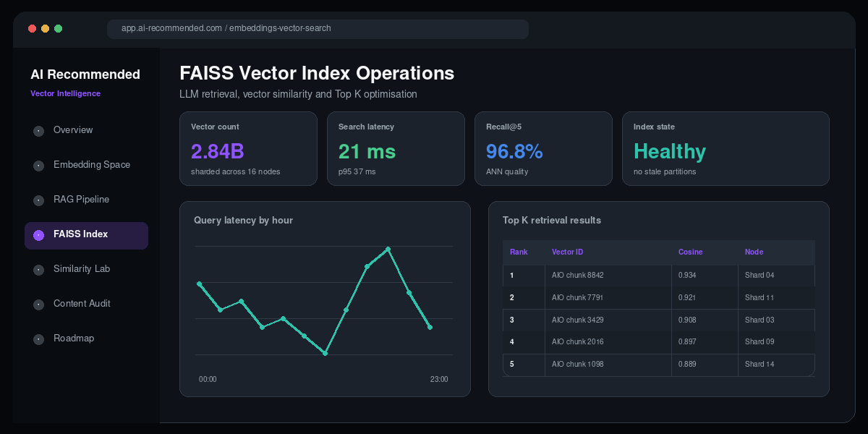Click the peak point on latency chart
Screen dimensions: 868x434
388,249
